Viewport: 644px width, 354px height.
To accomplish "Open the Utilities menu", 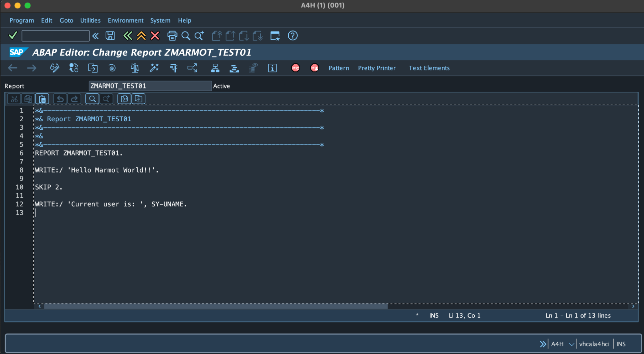I will [90, 20].
